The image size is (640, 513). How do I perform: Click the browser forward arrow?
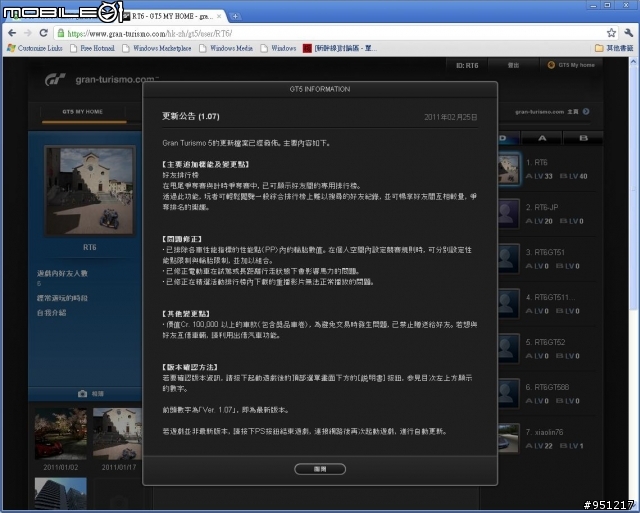28,33
